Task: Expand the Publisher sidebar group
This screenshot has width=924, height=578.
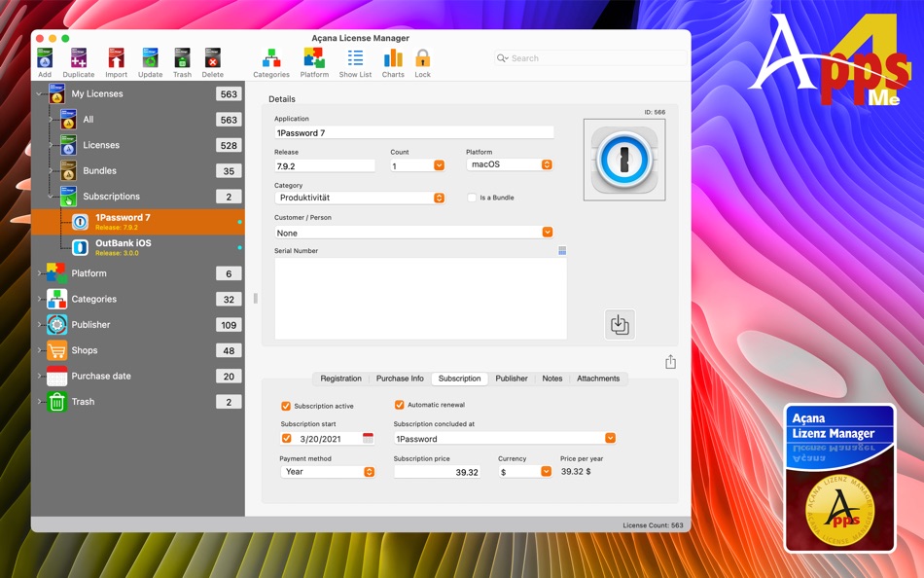Action: [x=40, y=324]
